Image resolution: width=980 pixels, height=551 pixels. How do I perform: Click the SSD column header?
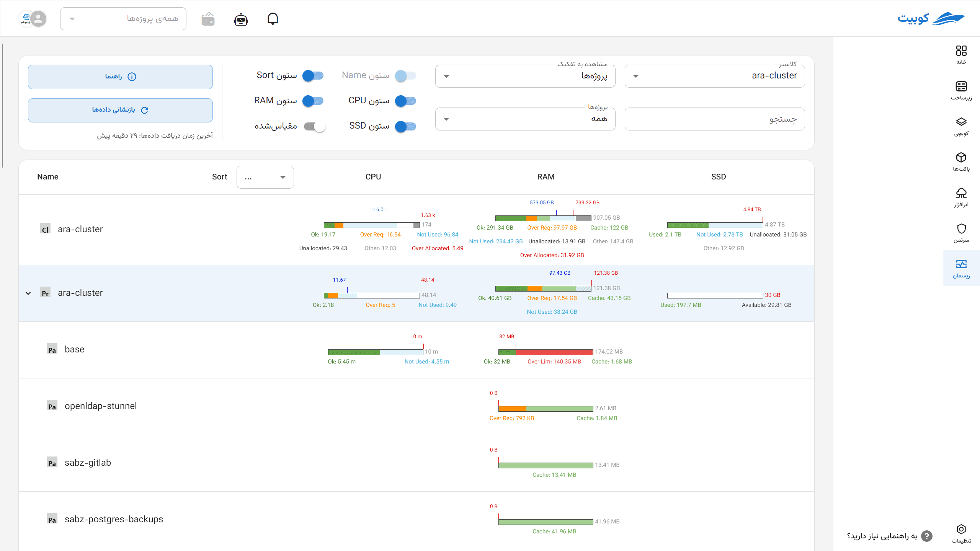[719, 177]
